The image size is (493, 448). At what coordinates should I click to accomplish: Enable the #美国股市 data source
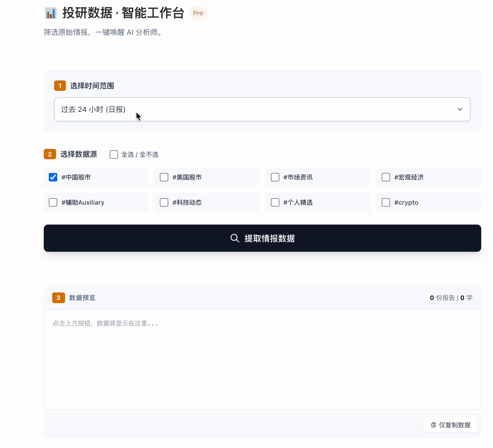[x=164, y=177]
